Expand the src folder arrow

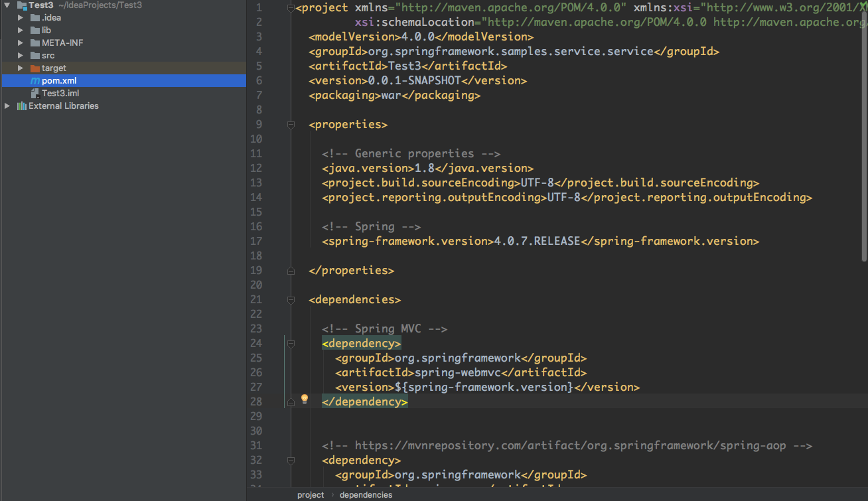point(21,55)
